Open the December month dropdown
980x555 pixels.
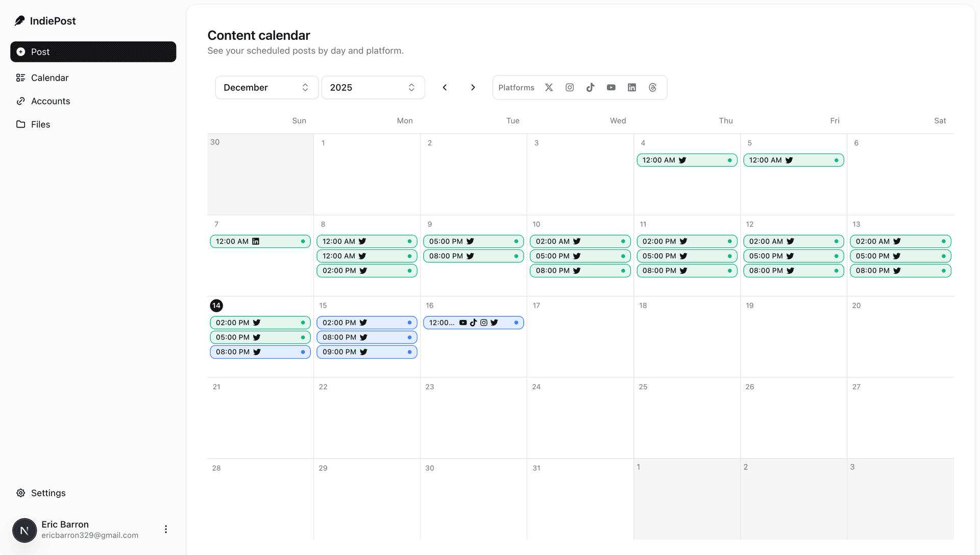266,87
